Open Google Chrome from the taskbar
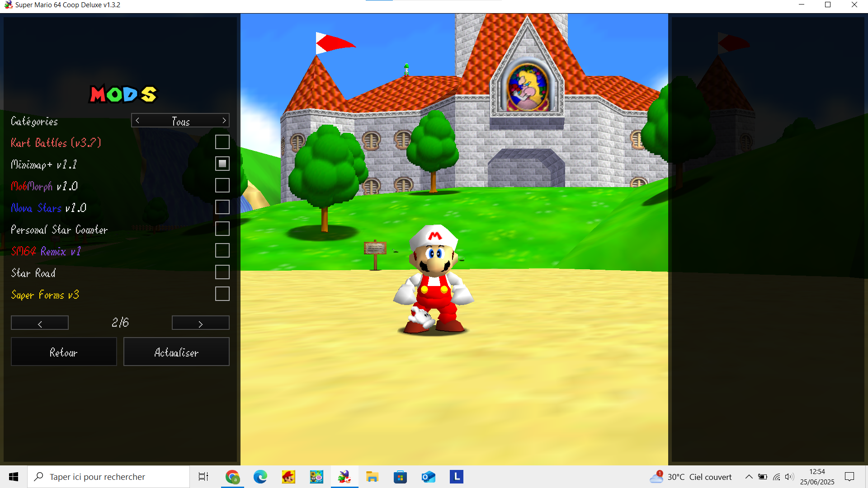 [x=232, y=477]
